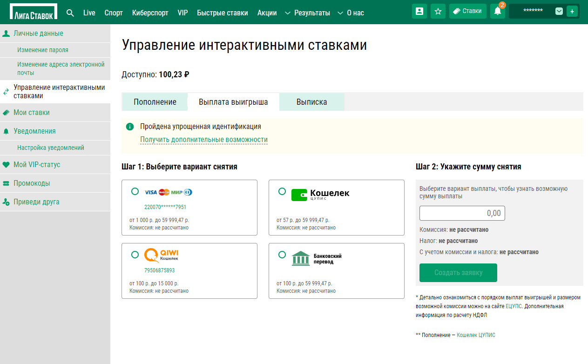Open the Акции menu item
Image resolution: width=588 pixels, height=364 pixels.
pyautogui.click(x=267, y=13)
